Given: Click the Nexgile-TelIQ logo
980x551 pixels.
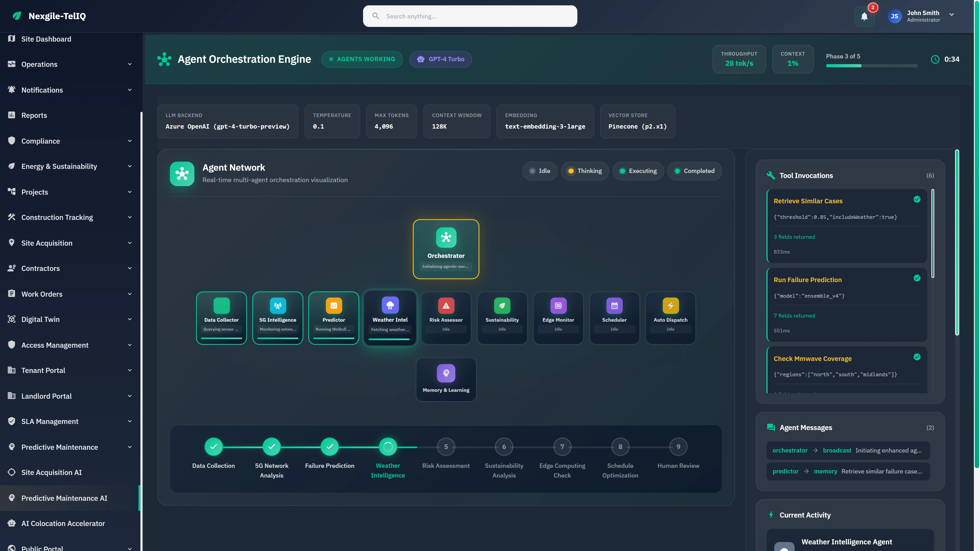Looking at the screenshot, I should click(48, 16).
